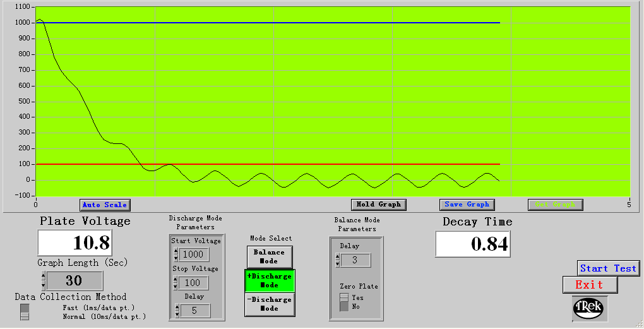The height and width of the screenshot is (329, 644).
Task: Switch to -Discharge Mode
Action: tap(270, 304)
